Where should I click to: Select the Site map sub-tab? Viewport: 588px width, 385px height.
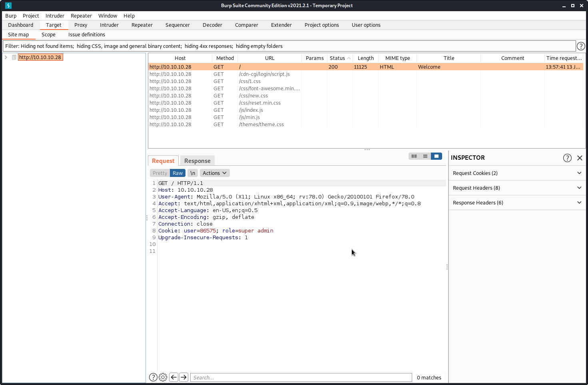click(18, 34)
